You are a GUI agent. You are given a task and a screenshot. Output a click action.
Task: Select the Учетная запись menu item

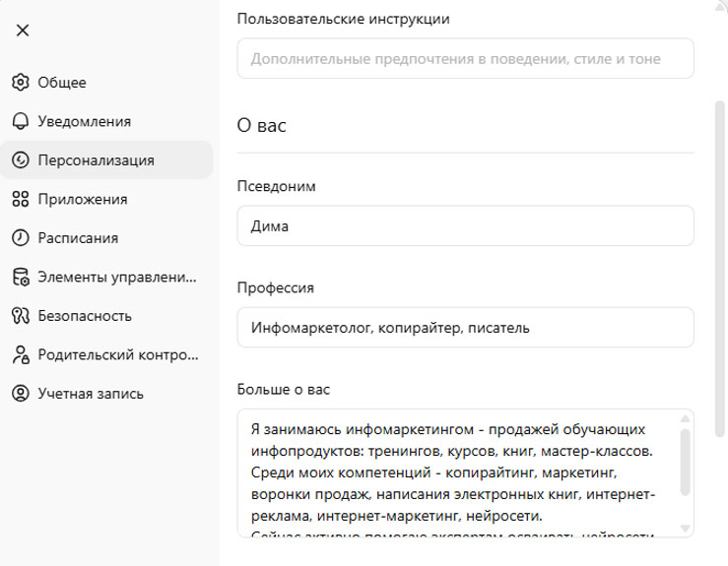[x=91, y=394]
